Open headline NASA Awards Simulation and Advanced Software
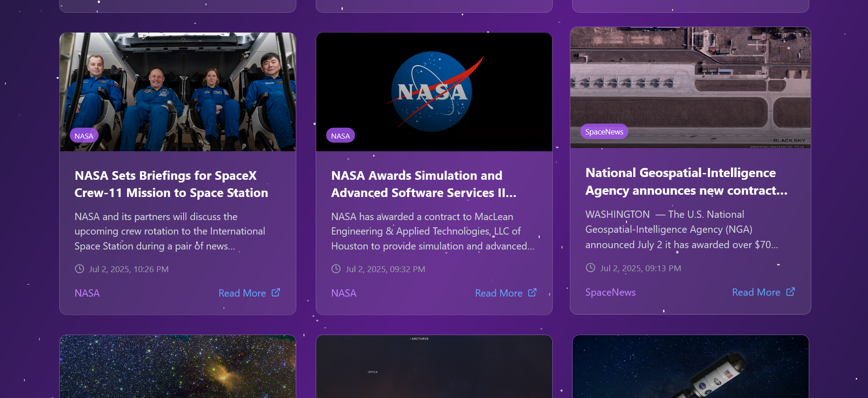The width and height of the screenshot is (868, 398). tap(424, 184)
